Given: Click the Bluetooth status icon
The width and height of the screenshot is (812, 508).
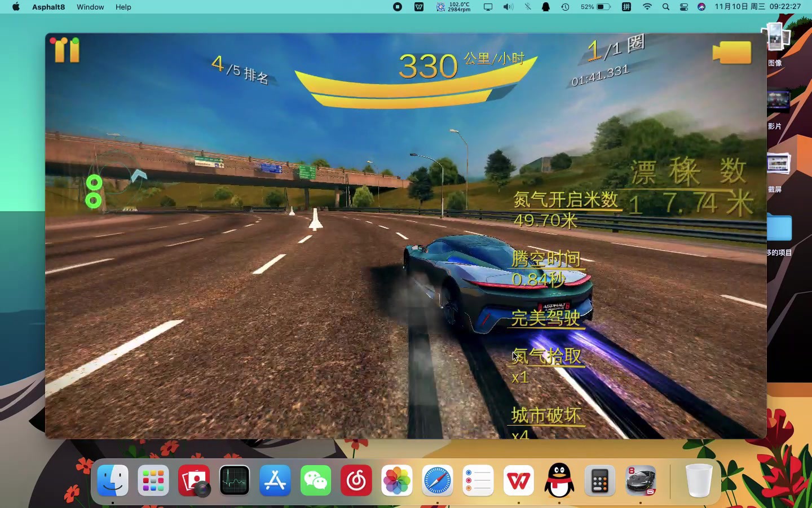Looking at the screenshot, I should (x=528, y=7).
